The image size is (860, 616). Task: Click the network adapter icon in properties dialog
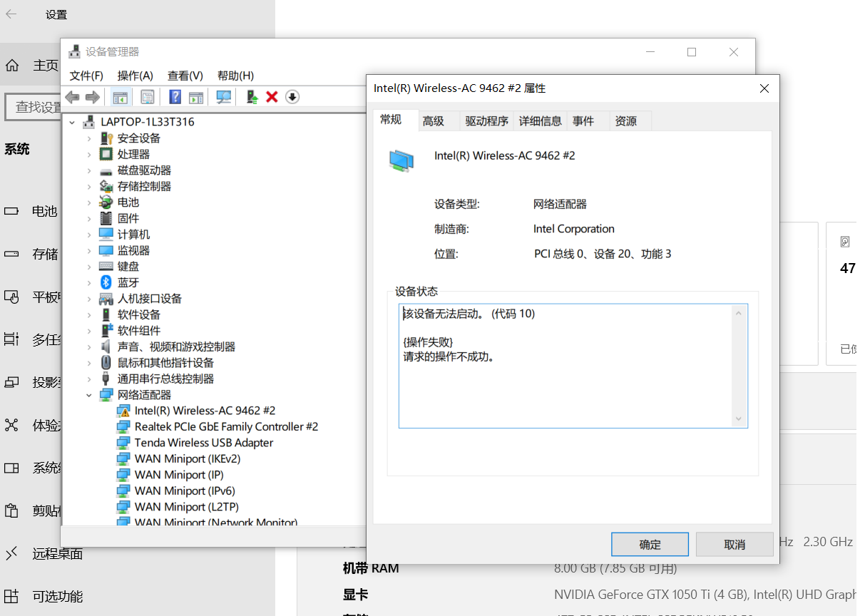[401, 160]
